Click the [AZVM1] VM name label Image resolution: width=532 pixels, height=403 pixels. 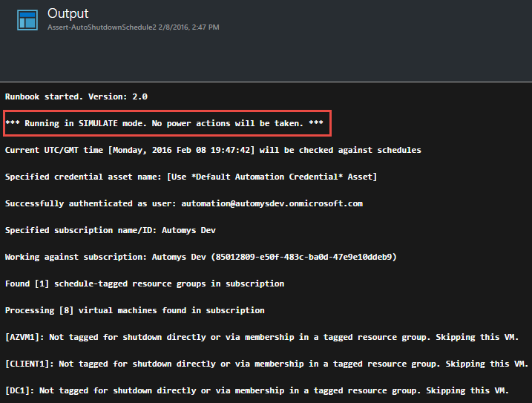[24, 337]
